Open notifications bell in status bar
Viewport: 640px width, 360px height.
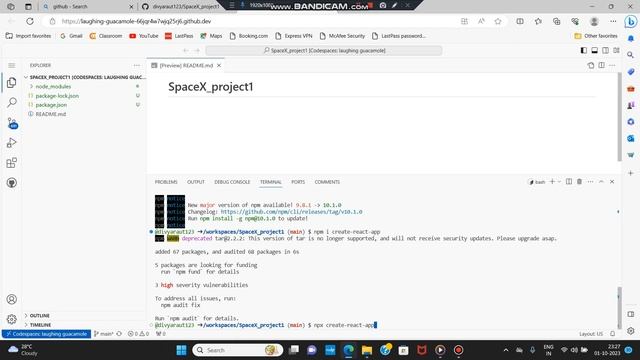pyautogui.click(x=613, y=334)
